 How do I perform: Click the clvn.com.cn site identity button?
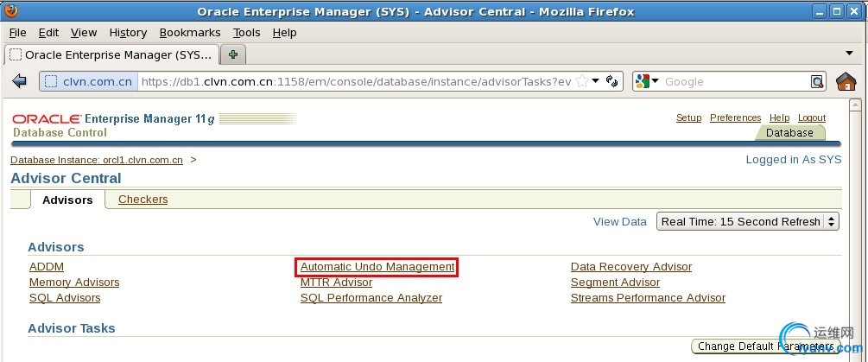[89, 81]
